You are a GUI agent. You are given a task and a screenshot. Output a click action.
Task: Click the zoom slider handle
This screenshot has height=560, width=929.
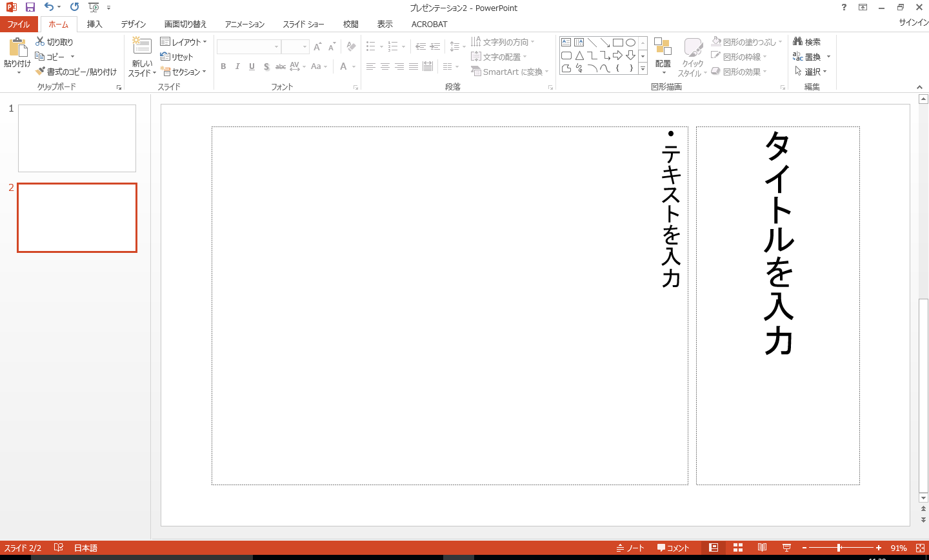tap(839, 548)
